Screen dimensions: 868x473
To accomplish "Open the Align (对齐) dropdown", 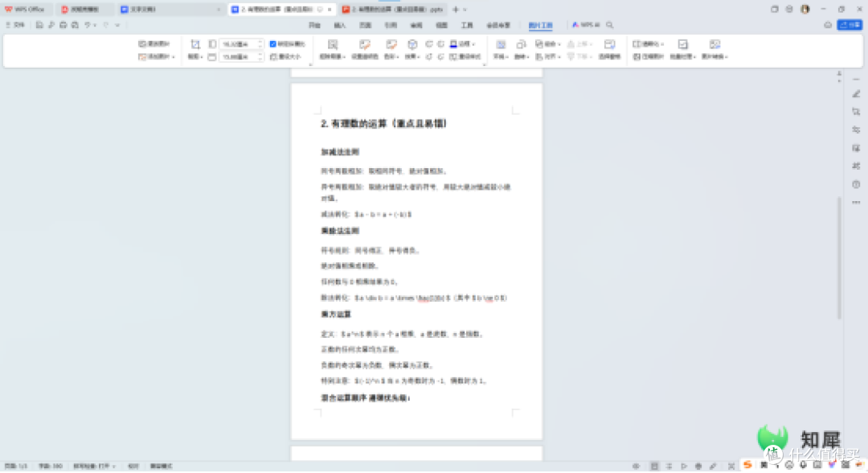I will point(548,56).
